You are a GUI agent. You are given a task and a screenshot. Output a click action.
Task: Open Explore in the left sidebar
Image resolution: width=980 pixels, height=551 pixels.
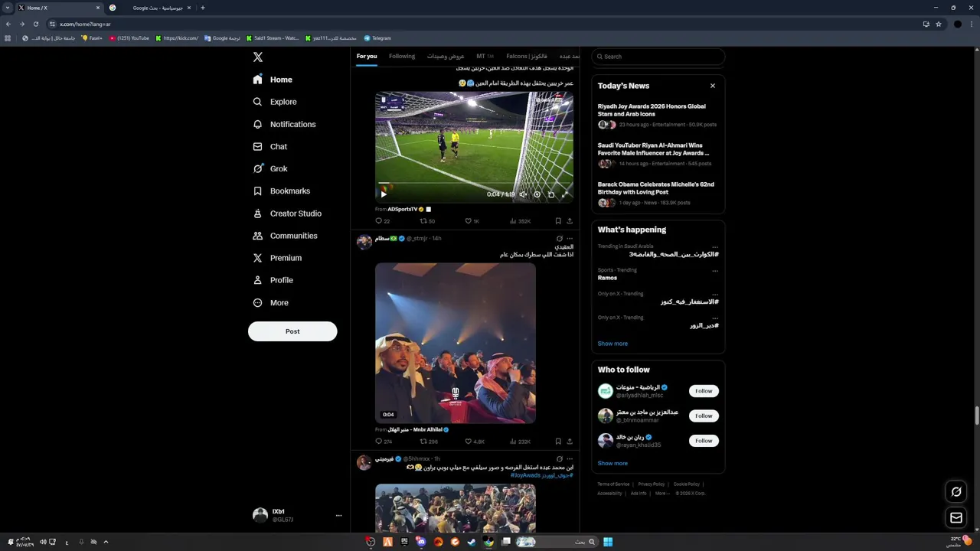(x=275, y=102)
